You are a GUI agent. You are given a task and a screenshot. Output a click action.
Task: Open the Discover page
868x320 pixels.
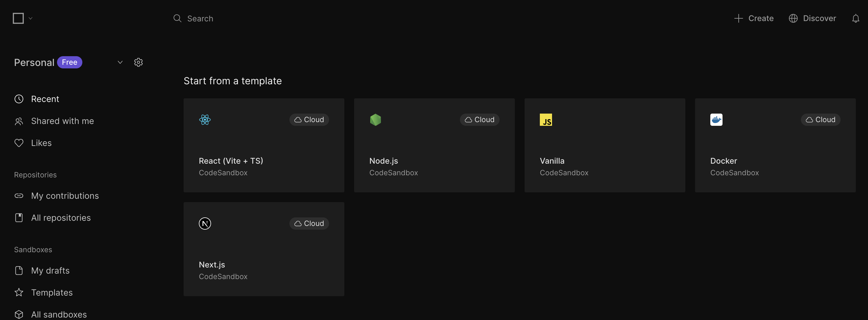[812, 18]
